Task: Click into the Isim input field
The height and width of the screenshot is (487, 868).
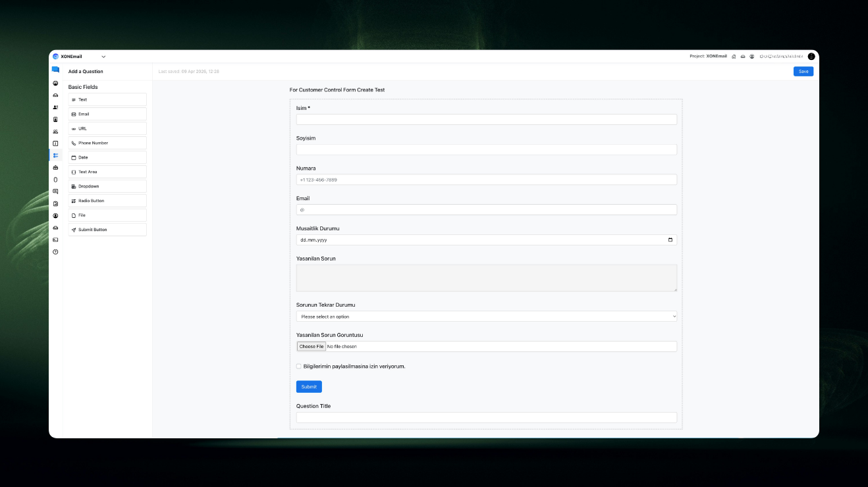Action: (486, 119)
